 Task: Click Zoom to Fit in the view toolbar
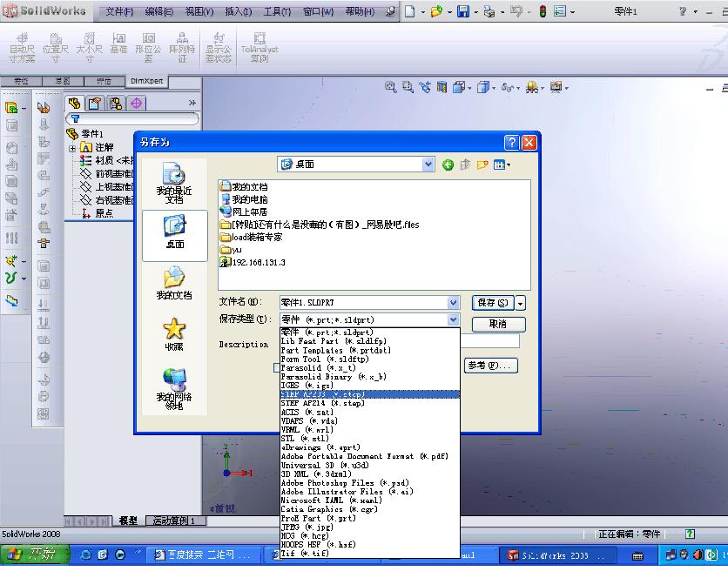390,87
